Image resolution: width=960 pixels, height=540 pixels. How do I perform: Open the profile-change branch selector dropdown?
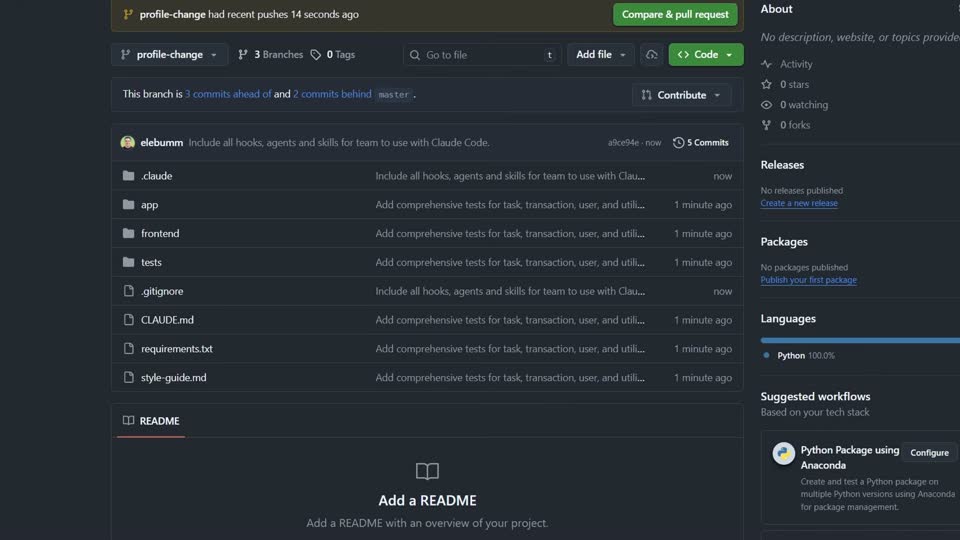[x=170, y=54]
